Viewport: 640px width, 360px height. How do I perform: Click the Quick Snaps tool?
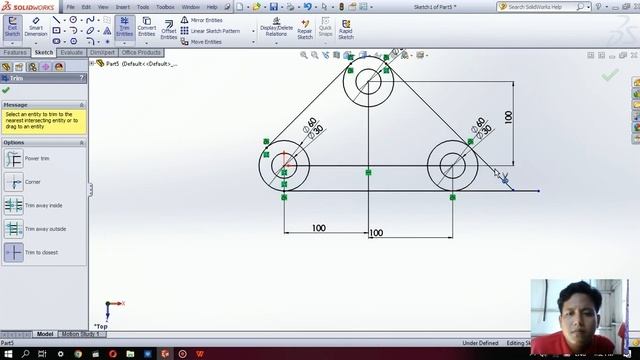point(325,27)
